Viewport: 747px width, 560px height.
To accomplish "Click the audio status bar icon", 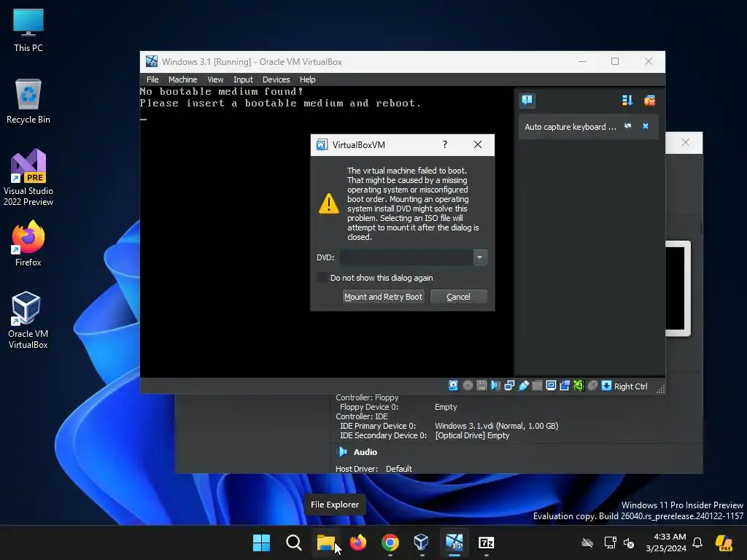I will [x=495, y=386].
